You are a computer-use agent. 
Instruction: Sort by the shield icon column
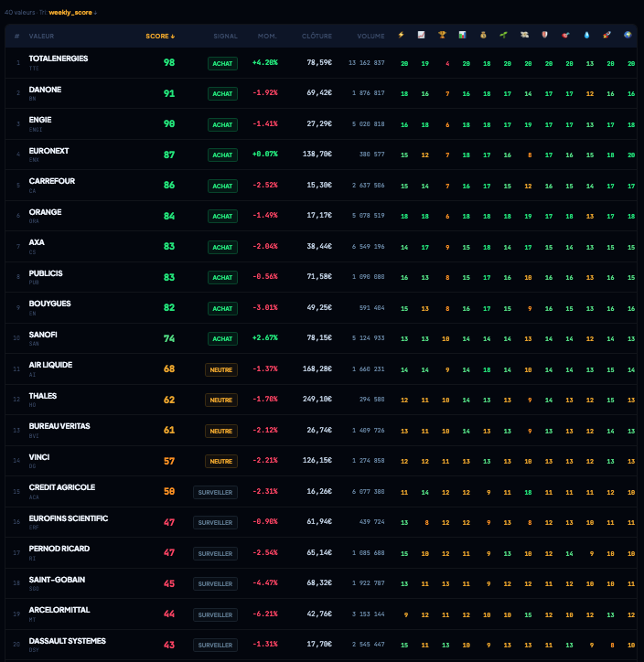(546, 36)
